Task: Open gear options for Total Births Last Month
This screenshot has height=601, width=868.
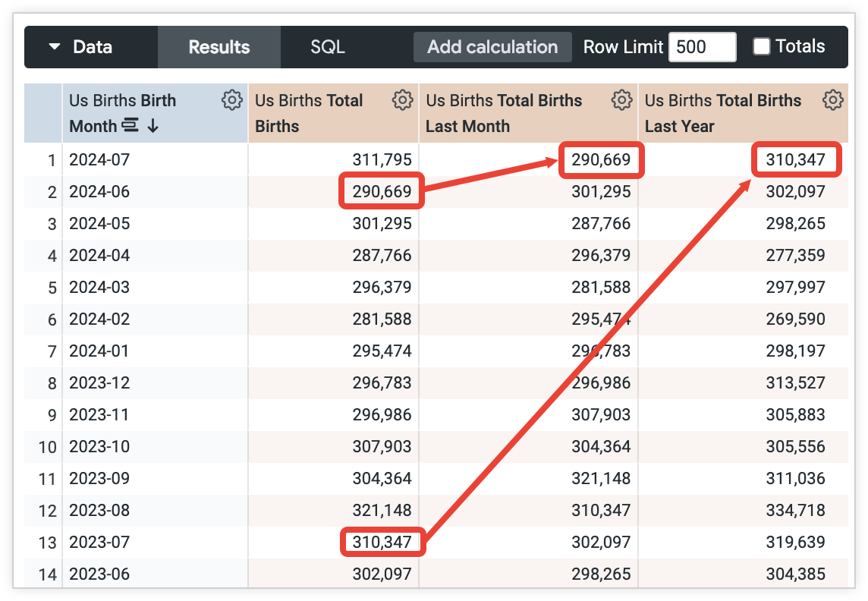Action: tap(621, 99)
